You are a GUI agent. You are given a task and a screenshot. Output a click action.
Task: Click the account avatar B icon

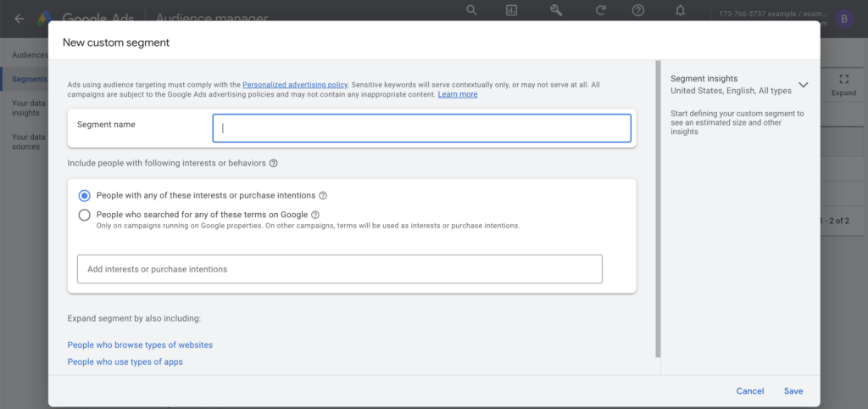843,19
